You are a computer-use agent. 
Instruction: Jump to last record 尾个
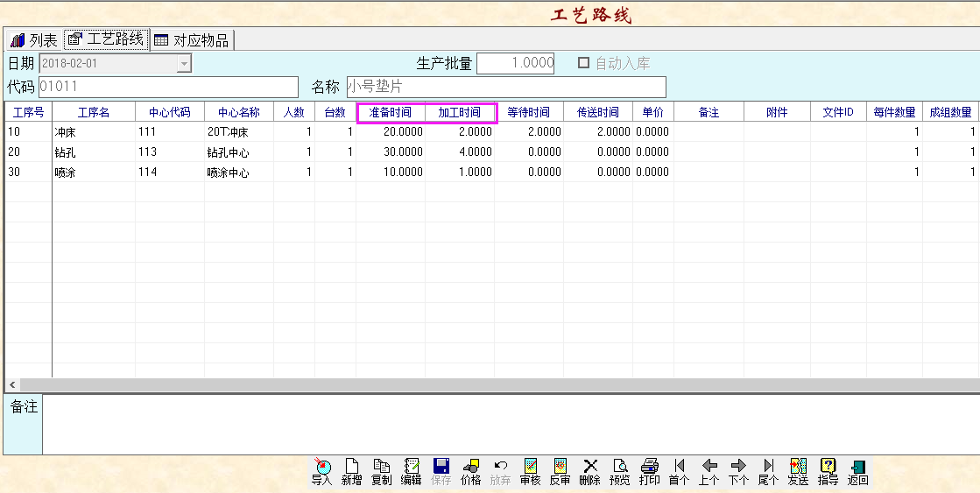768,472
